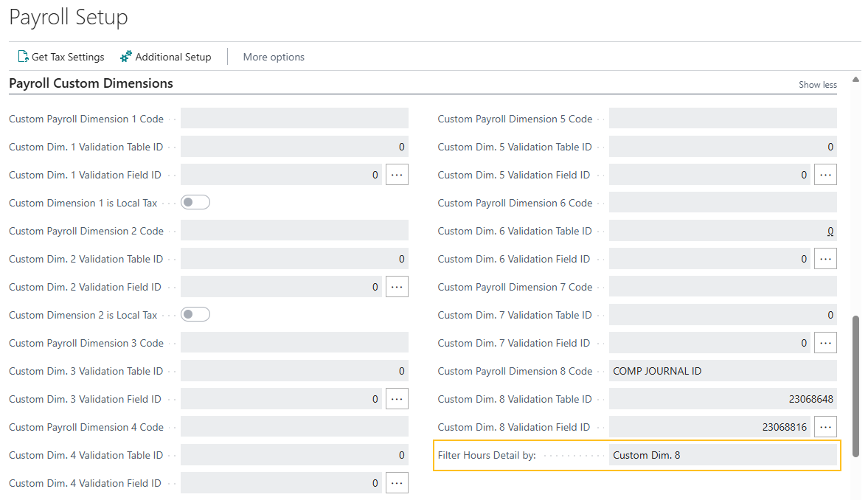This screenshot has width=868, height=500.
Task: Open lookup for Custom Dim. 5 Validation Field ID
Action: pyautogui.click(x=825, y=174)
